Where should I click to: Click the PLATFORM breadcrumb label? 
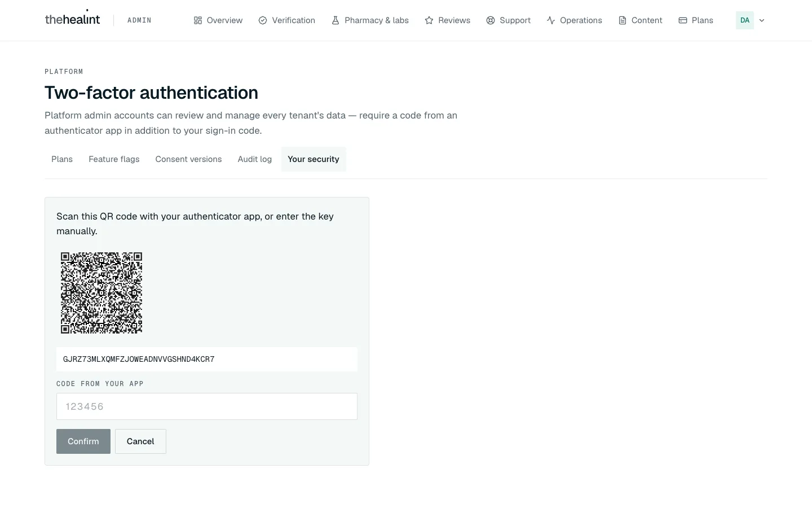pyautogui.click(x=64, y=72)
